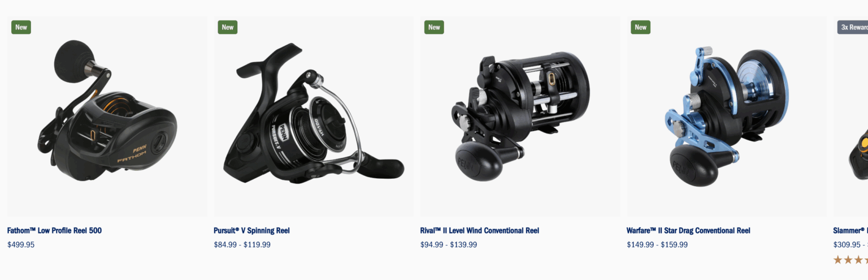Open the Pursuit V spinning reel image
This screenshot has height=280, width=868.
tap(314, 116)
